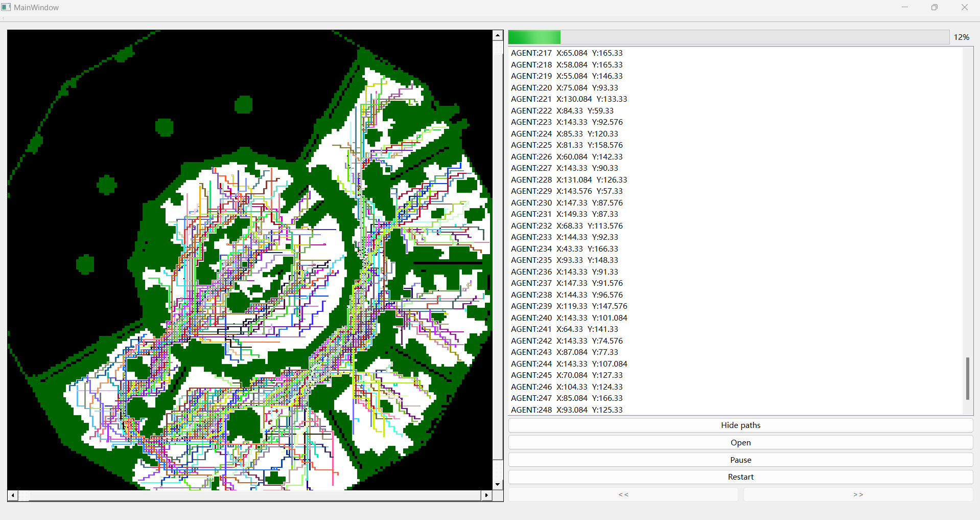Select the AGENT:223 row

coord(736,122)
